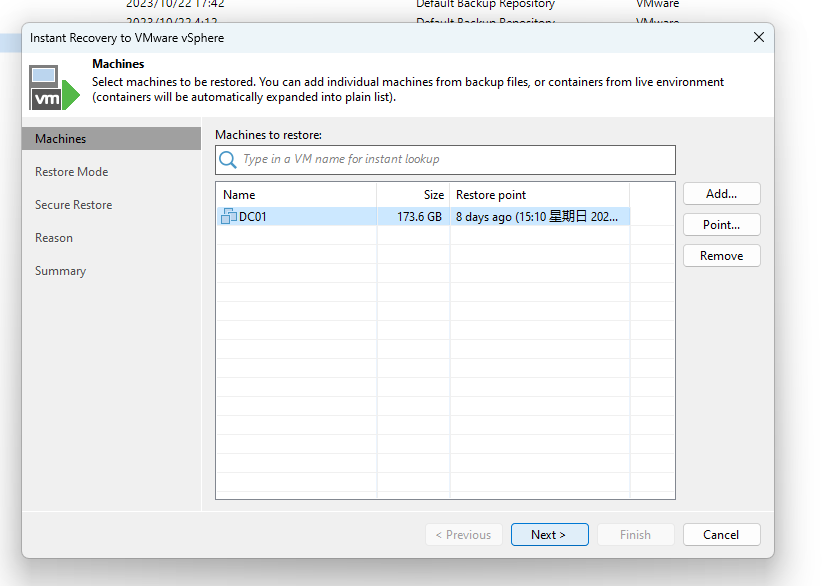
Task: Focus the VM name lookup field
Action: [x=445, y=160]
